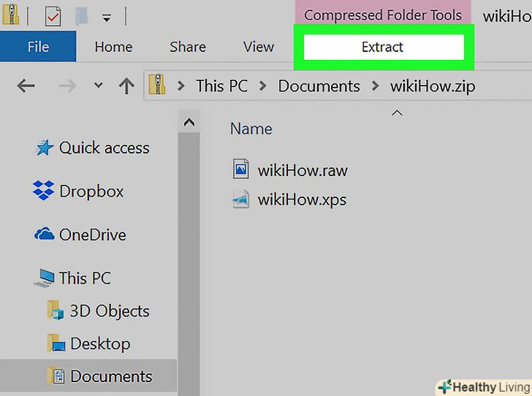Click the 3D Objects folder icon
The image size is (532, 396).
[56, 310]
